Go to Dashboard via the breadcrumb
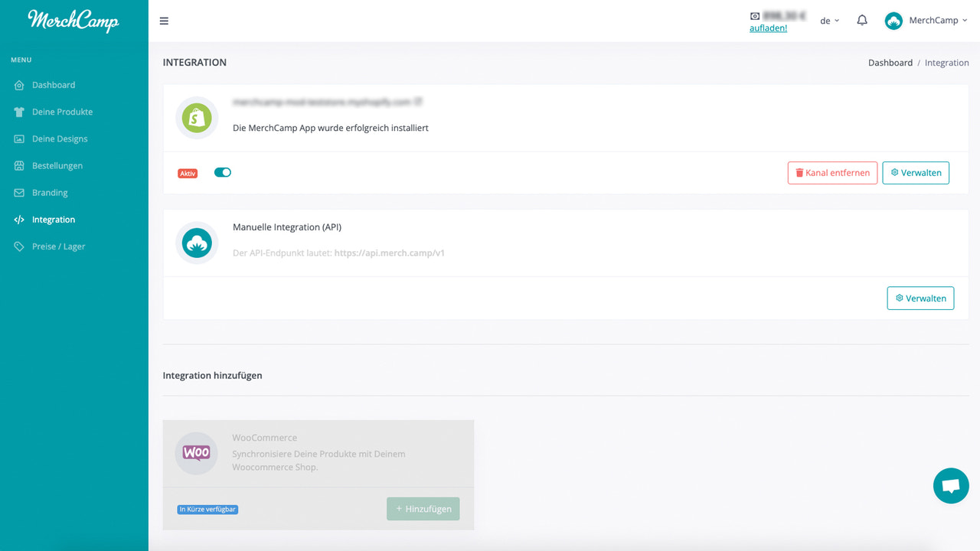 890,62
